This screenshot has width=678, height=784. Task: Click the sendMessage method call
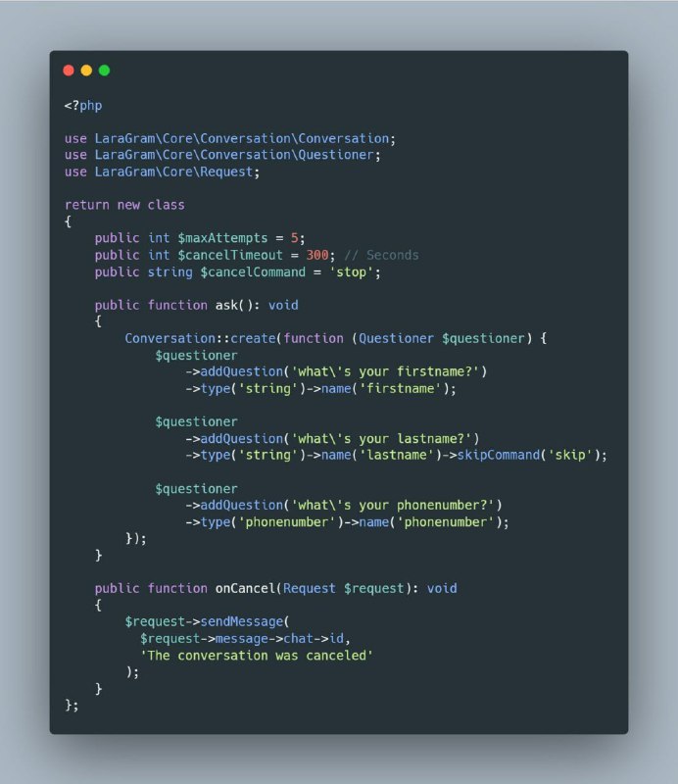241,622
